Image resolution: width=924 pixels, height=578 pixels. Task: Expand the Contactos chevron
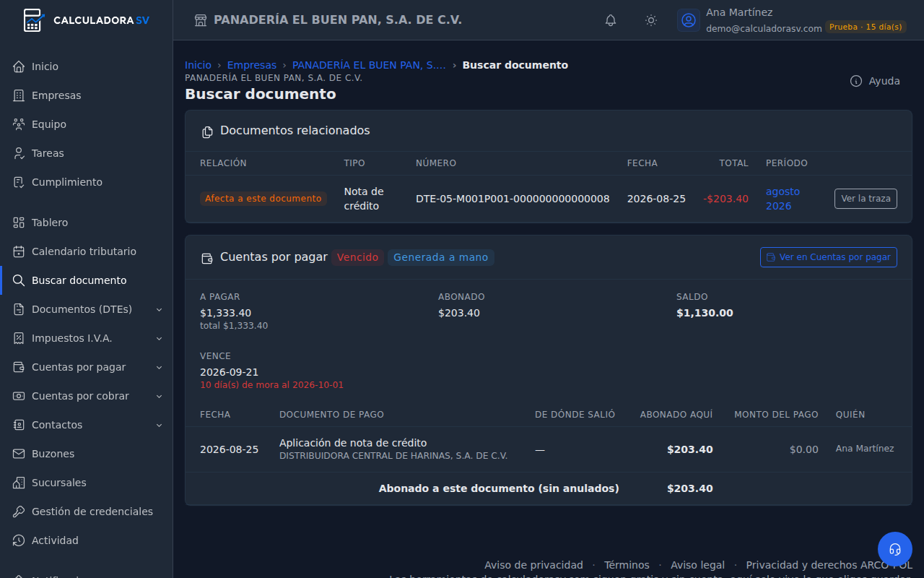[160, 425]
